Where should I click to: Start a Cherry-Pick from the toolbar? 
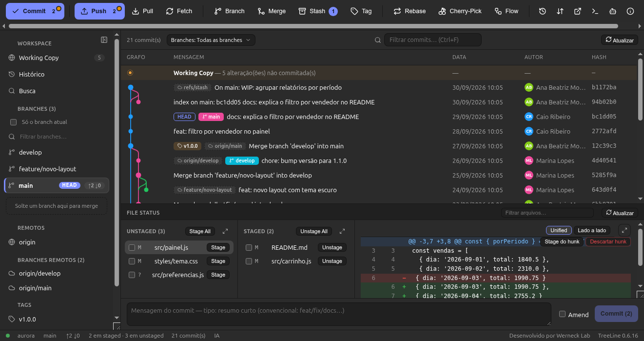[x=460, y=11]
